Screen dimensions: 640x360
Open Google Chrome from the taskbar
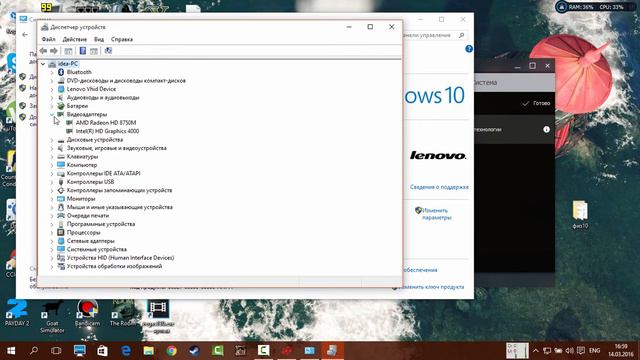click(x=171, y=351)
